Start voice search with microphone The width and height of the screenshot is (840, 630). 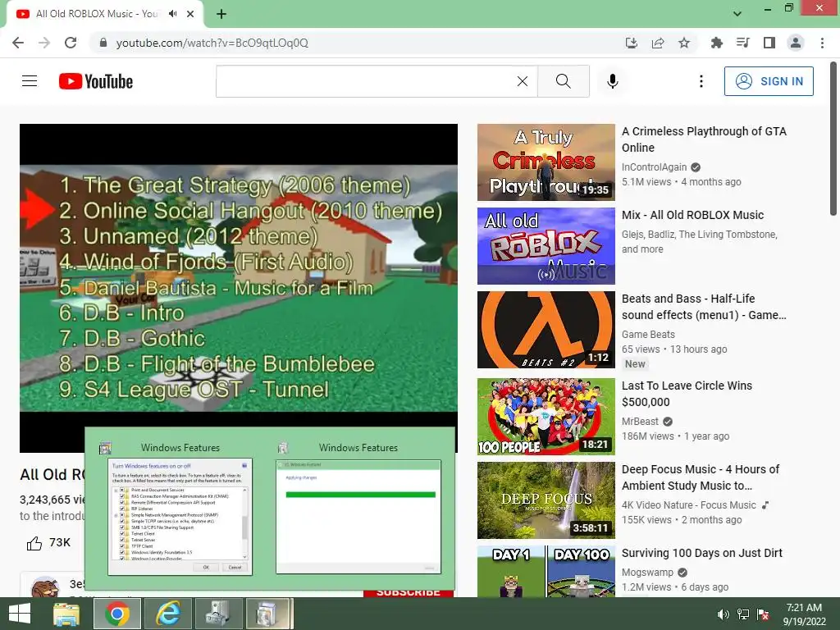(613, 81)
